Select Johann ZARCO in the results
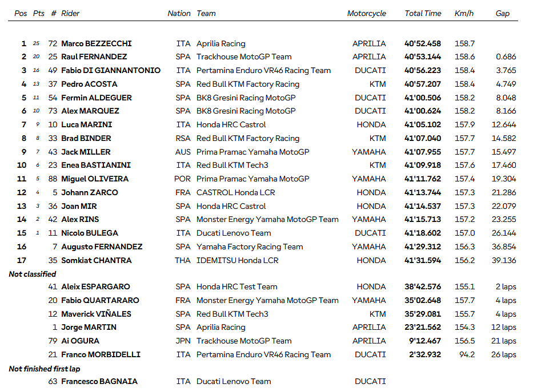The image size is (533, 392). pos(90,192)
